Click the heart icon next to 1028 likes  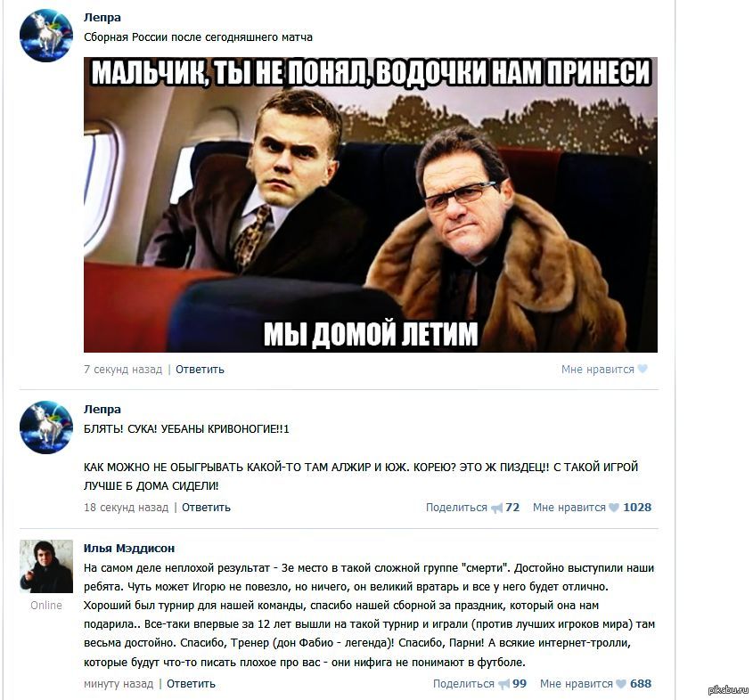(614, 507)
